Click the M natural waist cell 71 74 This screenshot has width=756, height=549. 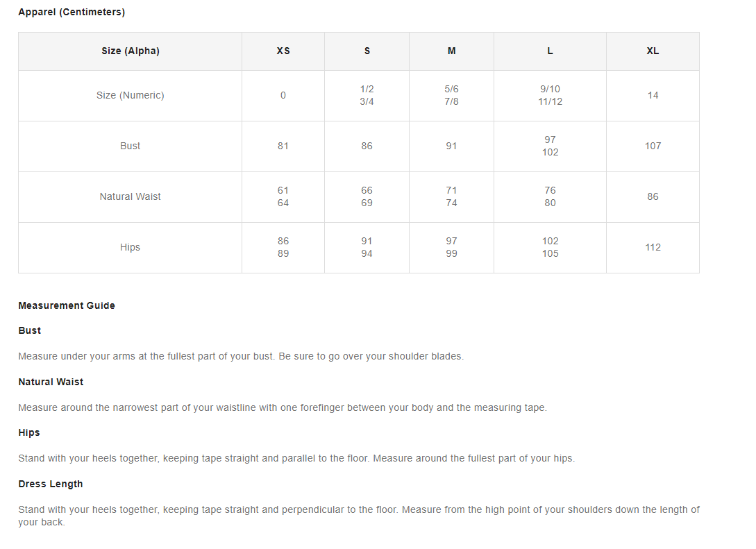pyautogui.click(x=451, y=196)
